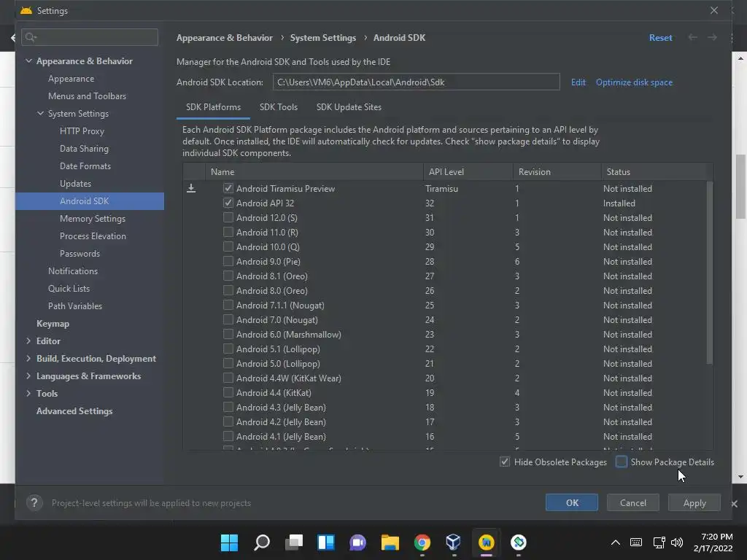The image size is (747, 560).
Task: Open Task View on the taskbar
Action: pos(294,542)
